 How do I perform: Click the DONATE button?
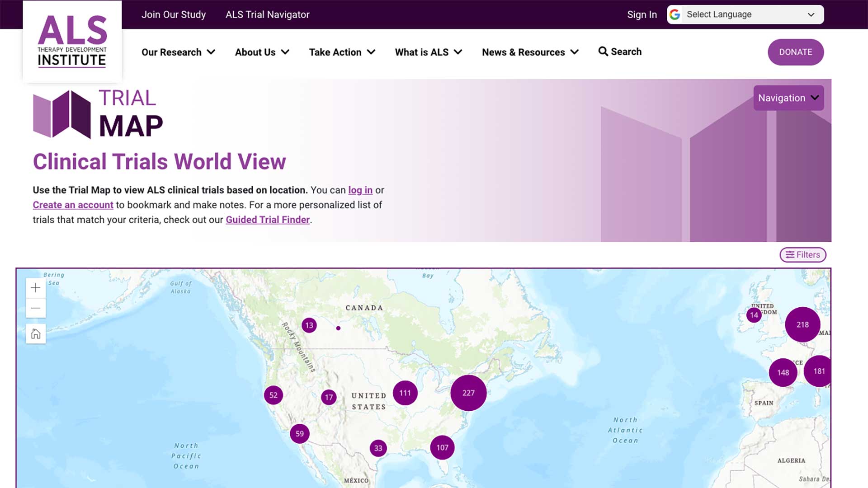[x=795, y=52]
